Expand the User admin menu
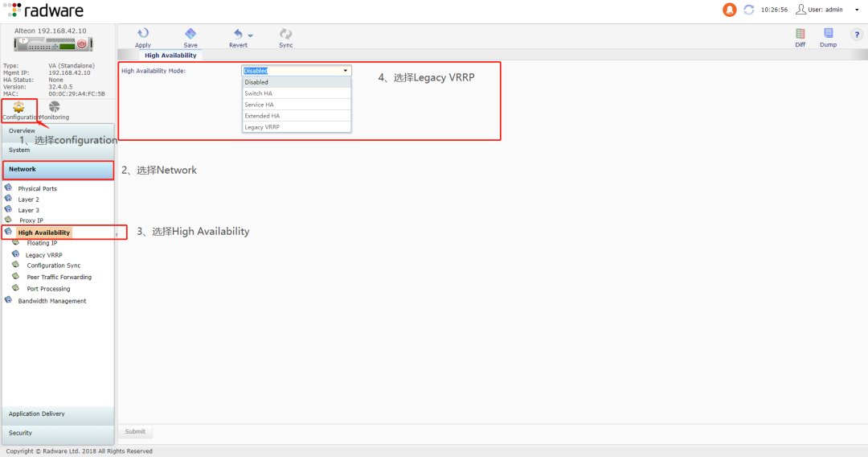 click(856, 10)
